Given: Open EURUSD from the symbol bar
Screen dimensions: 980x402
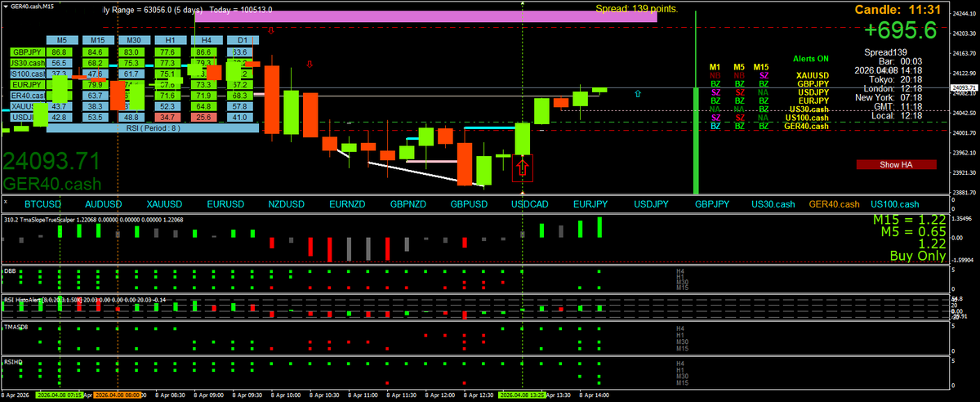Looking at the screenshot, I should (x=225, y=204).
